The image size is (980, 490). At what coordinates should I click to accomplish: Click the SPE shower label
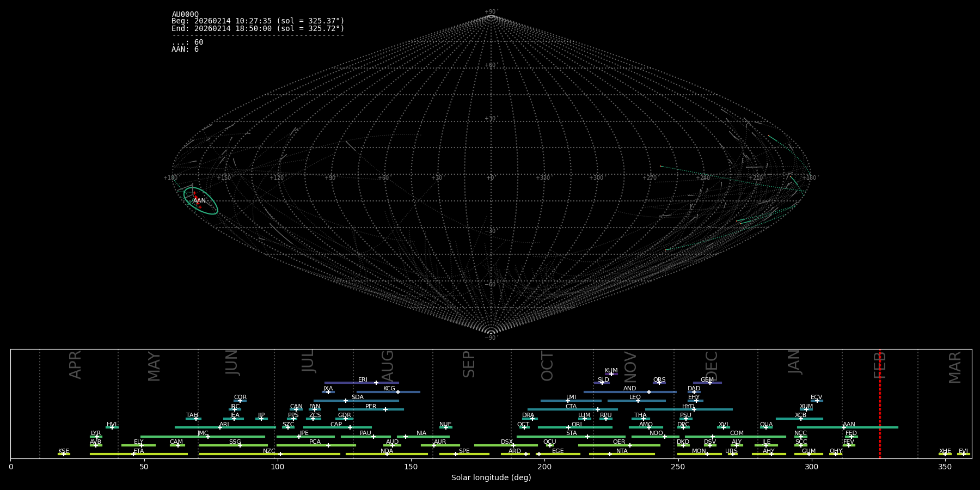[464, 451]
